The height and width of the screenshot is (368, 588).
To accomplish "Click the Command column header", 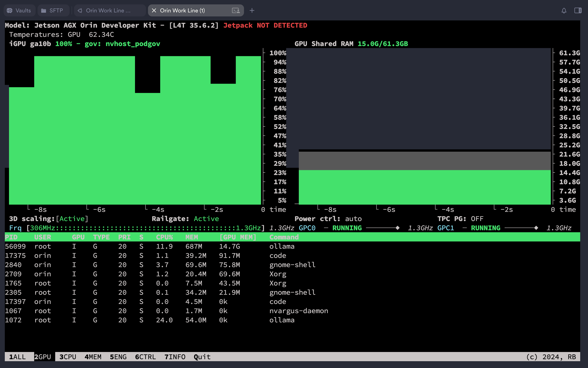I will click(x=284, y=237).
